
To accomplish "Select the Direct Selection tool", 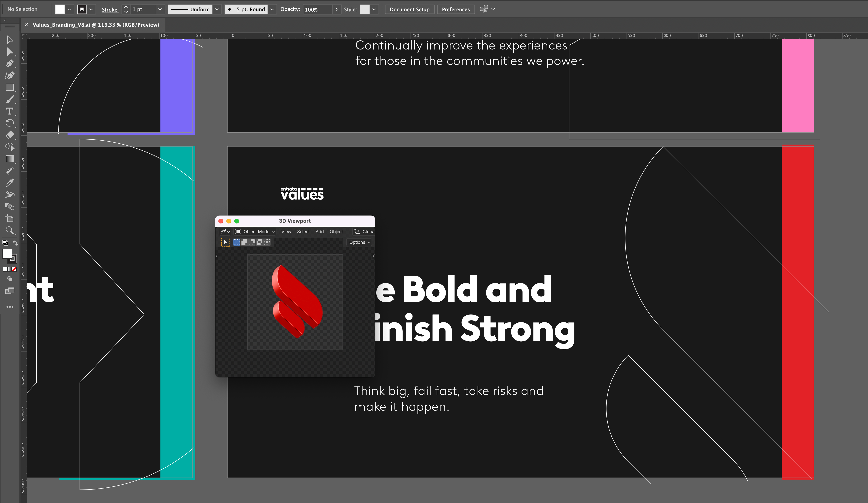I will [10, 52].
